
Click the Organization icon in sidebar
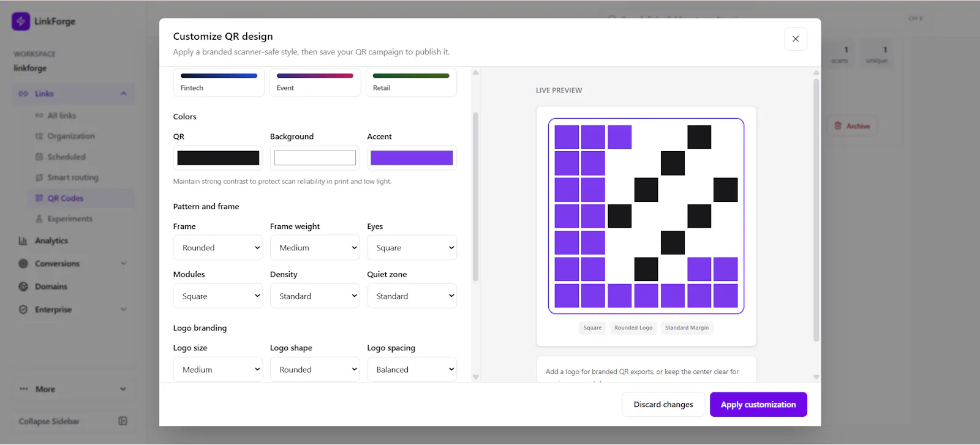pos(39,136)
